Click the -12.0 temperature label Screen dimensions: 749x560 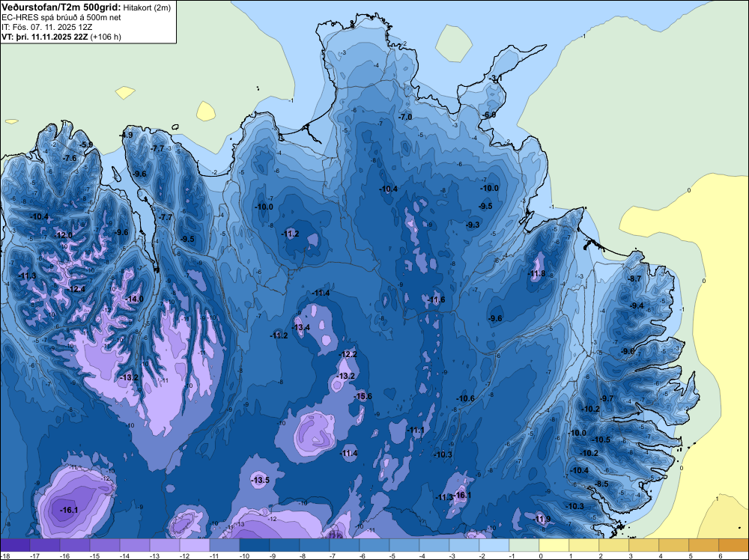64,235
